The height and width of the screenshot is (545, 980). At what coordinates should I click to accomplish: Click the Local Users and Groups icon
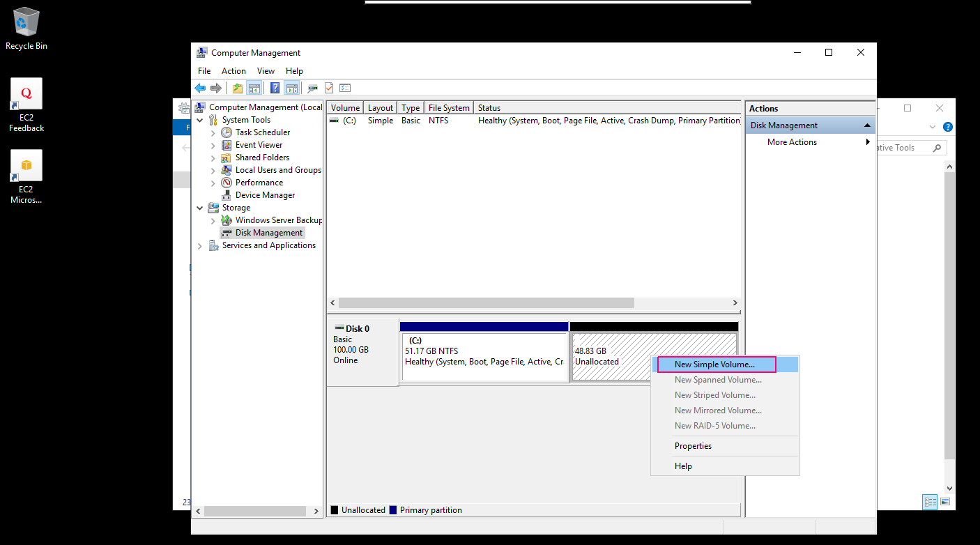[x=227, y=170]
